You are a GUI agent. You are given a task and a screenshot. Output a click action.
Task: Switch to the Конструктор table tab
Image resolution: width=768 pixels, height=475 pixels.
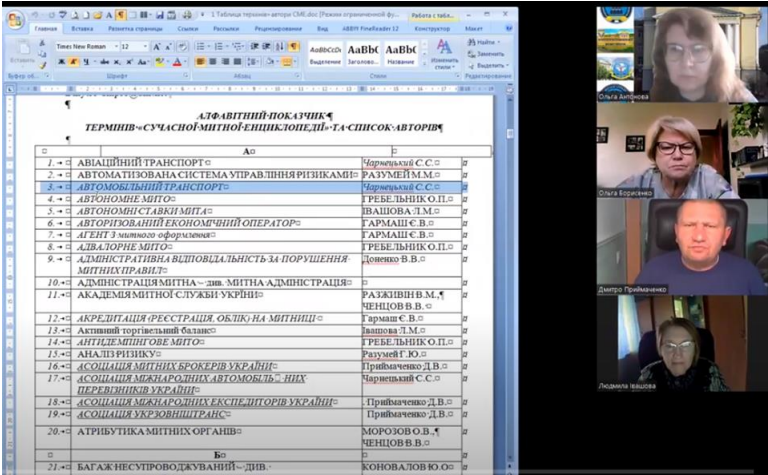coord(432,28)
